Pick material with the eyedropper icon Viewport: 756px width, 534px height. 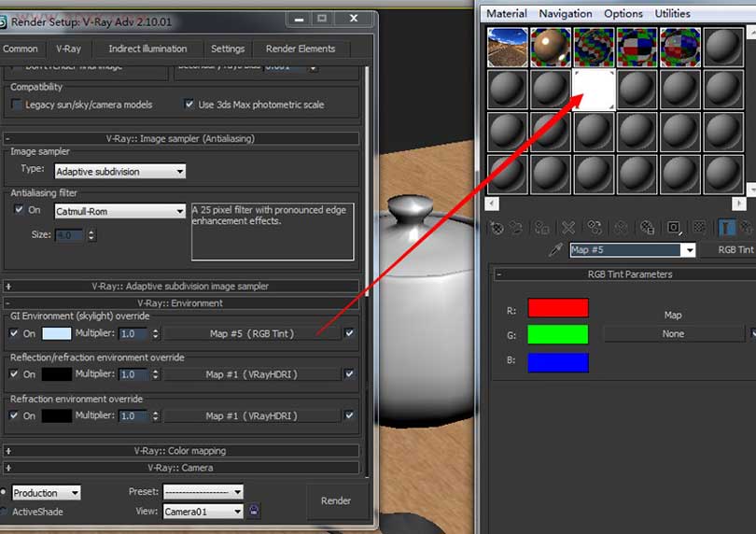555,250
